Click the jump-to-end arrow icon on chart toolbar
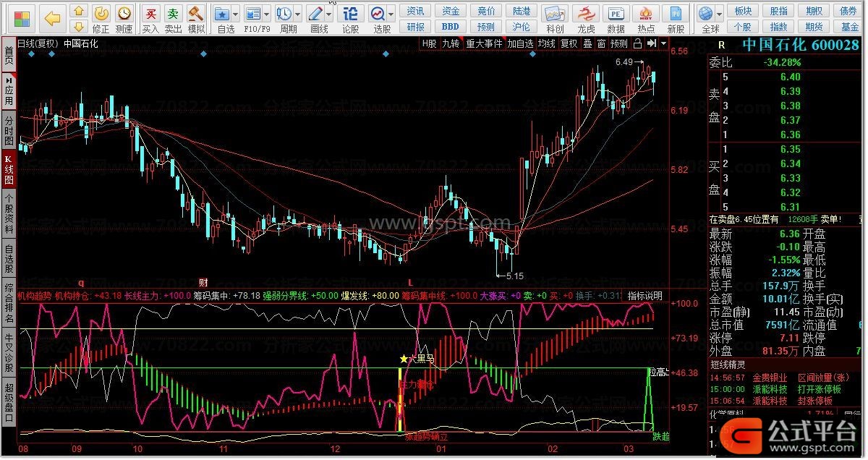This screenshot has width=868, height=460. click(x=652, y=43)
